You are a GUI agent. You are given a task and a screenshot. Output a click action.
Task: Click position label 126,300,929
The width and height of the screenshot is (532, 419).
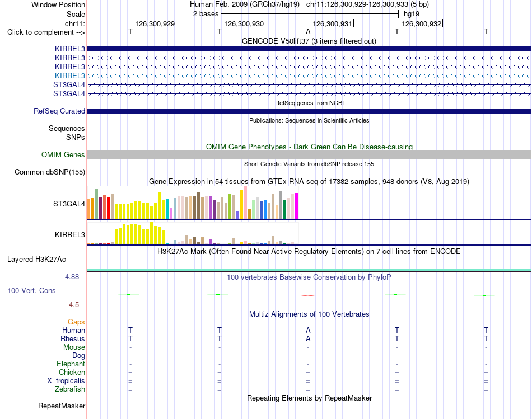(x=155, y=23)
